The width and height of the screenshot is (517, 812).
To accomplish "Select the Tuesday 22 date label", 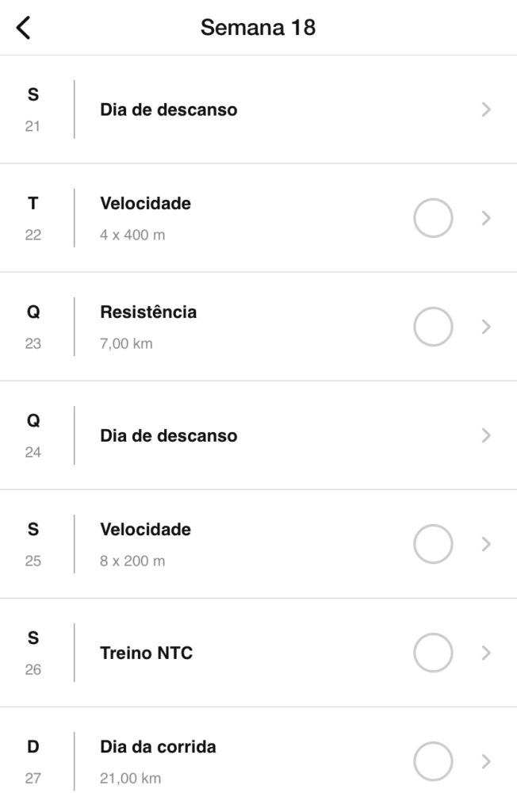I will 33,218.
